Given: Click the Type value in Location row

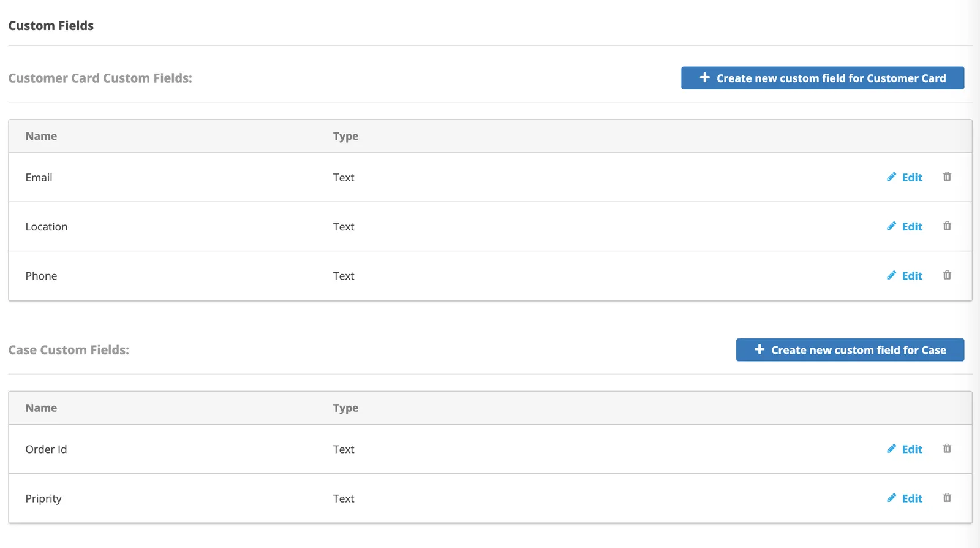Looking at the screenshot, I should (344, 226).
